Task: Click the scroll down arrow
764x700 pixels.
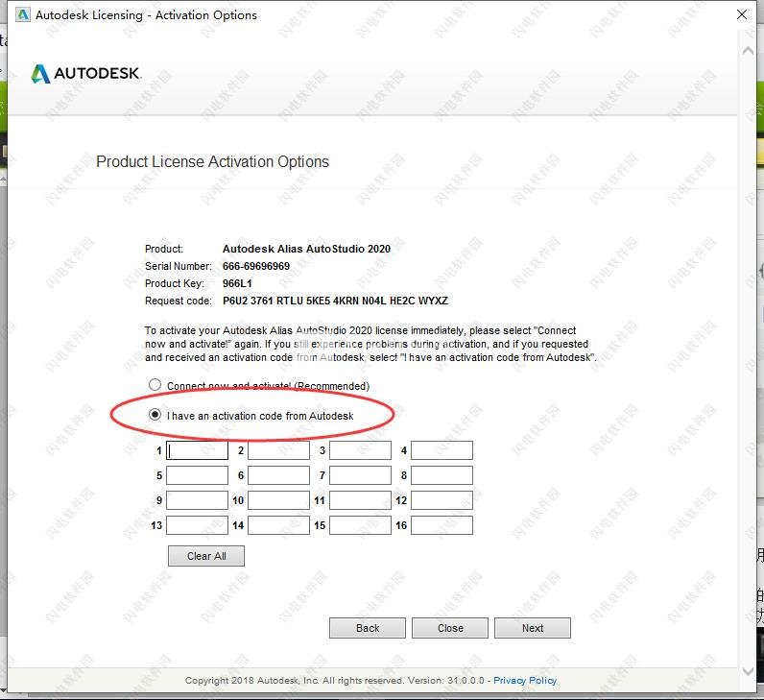Action: (x=748, y=671)
